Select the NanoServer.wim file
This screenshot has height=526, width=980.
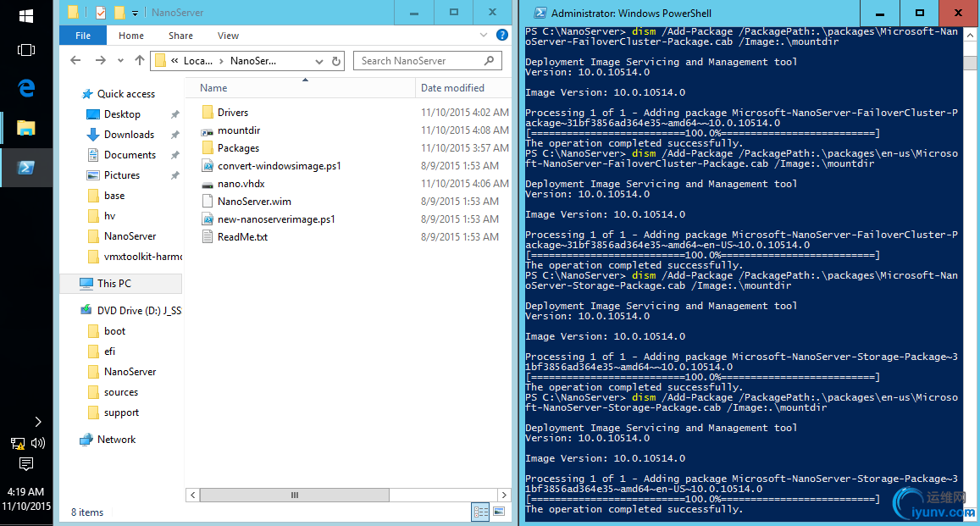tap(254, 201)
